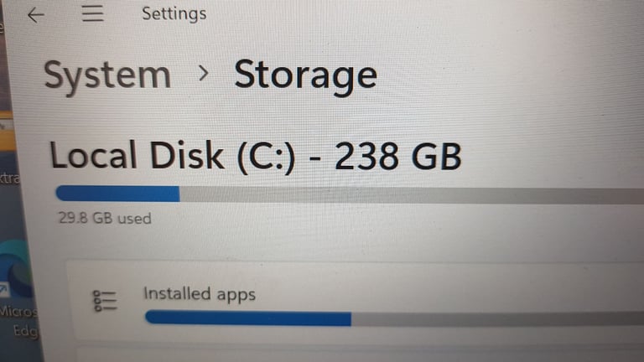Click the gray free portion of disk bar
The image size is (644, 362).
tap(412, 196)
